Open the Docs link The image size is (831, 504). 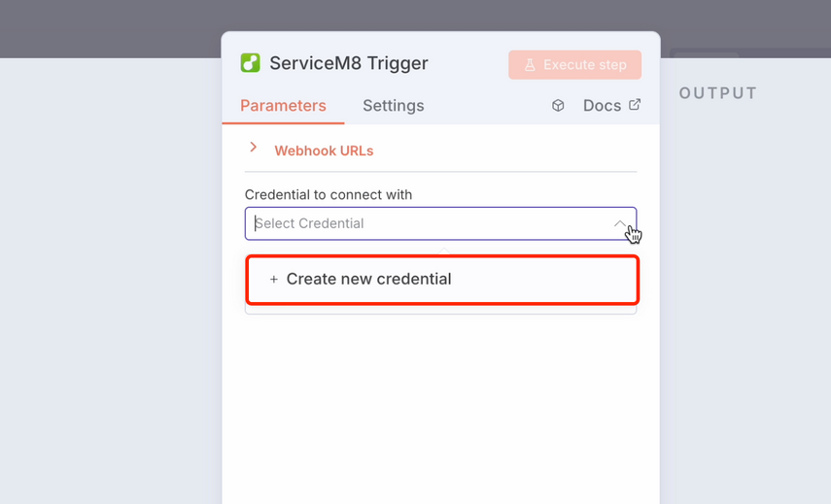(x=602, y=105)
